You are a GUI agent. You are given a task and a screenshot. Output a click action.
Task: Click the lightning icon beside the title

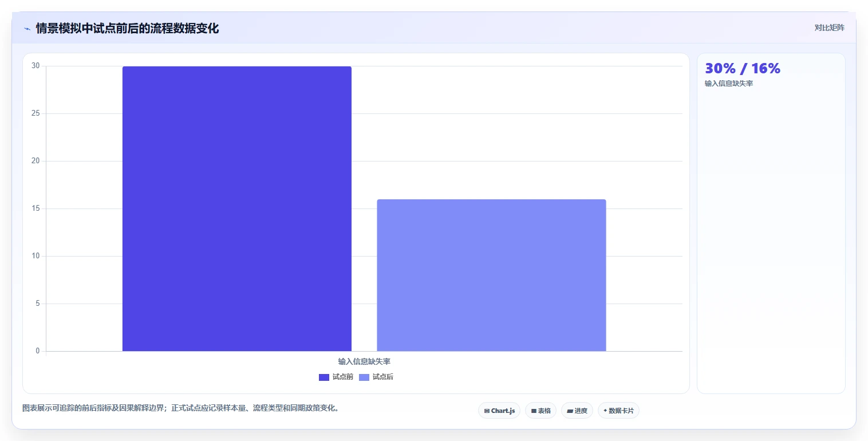[x=27, y=29]
